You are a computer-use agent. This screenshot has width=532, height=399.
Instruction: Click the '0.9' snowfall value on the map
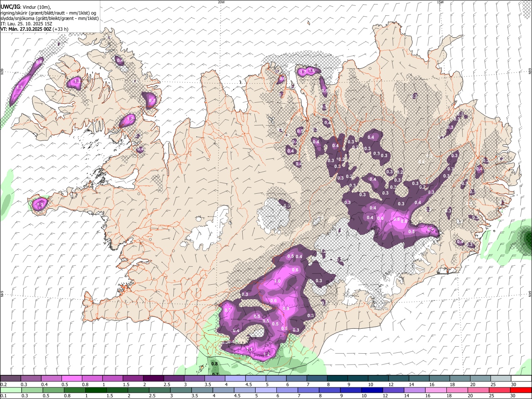tap(286, 308)
